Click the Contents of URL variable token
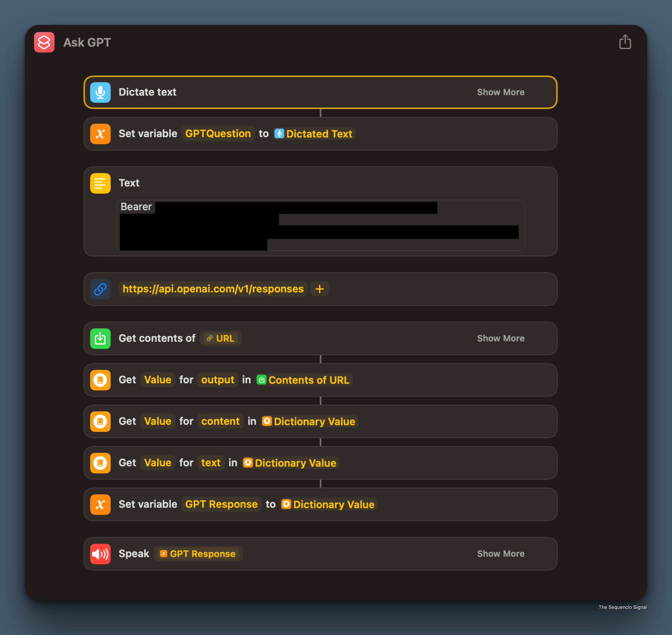672x635 pixels. pos(304,380)
